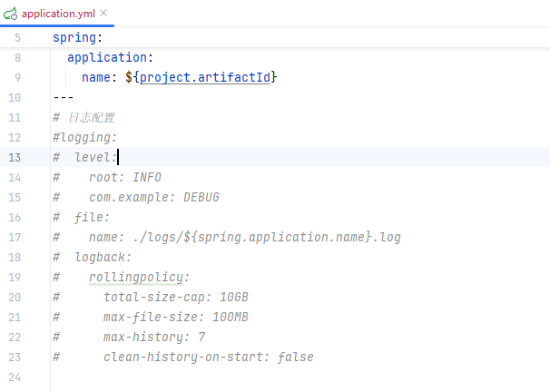Click the 'total-size-cap: 10GB' comment line

[x=175, y=297]
